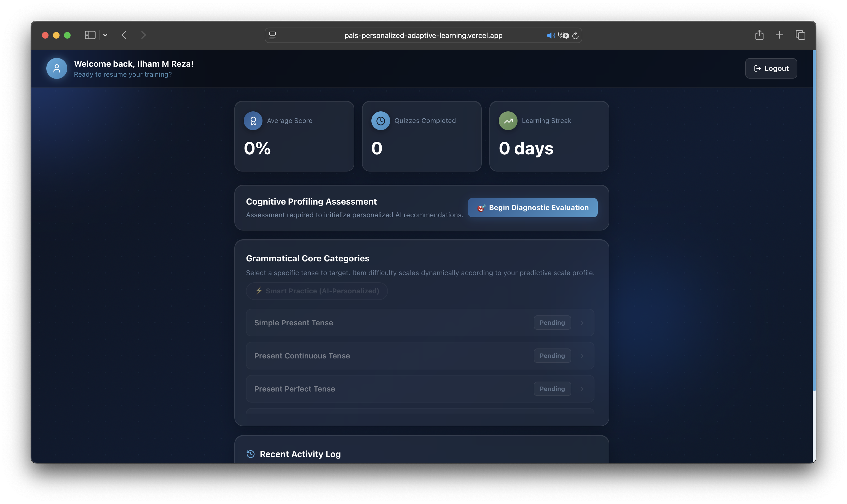This screenshot has width=847, height=504.
Task: Click the Recent Activity Log history icon
Action: coord(250,454)
